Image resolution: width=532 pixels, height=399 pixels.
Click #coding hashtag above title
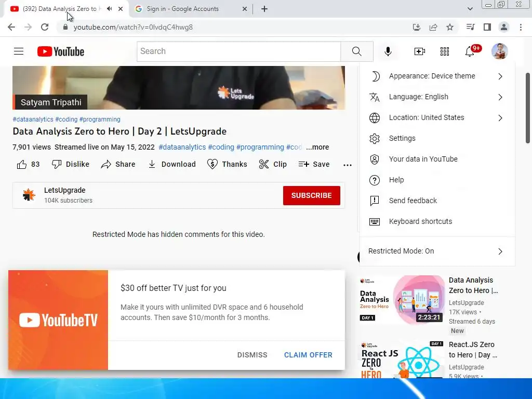[66, 119]
